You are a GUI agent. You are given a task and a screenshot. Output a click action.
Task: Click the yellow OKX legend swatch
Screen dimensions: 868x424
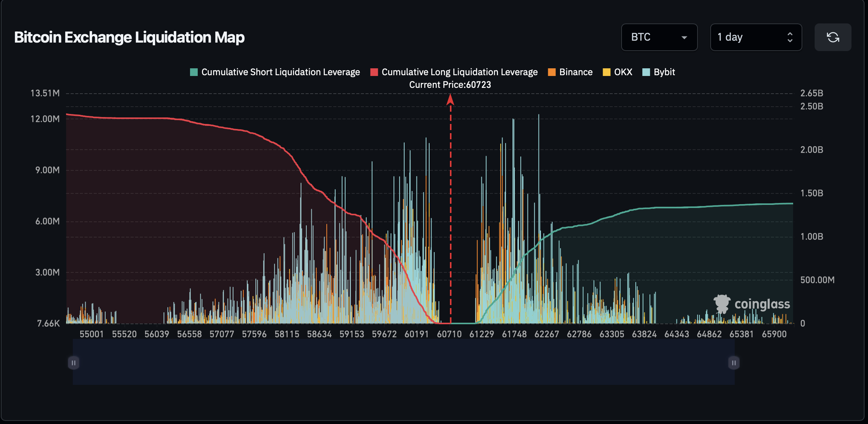(607, 72)
